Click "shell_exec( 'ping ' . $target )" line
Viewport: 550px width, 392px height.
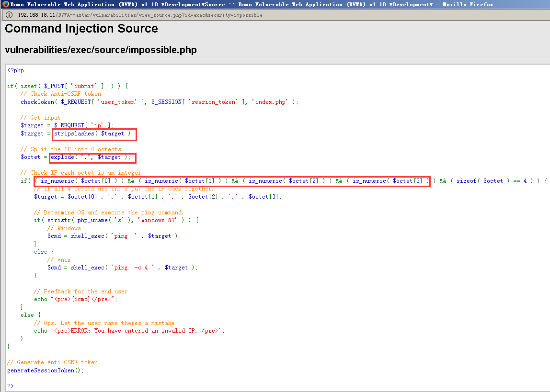tap(115, 236)
